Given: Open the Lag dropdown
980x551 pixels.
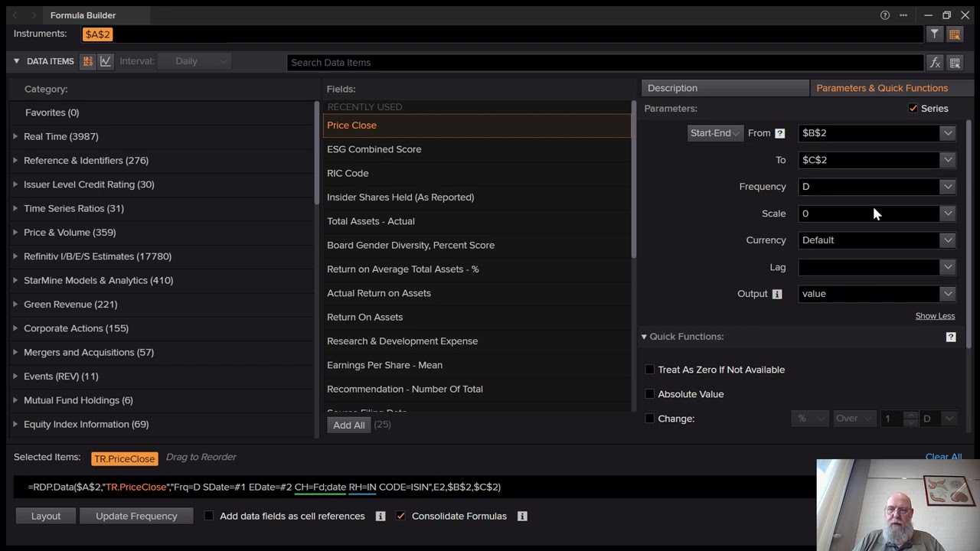Looking at the screenshot, I should click(948, 267).
